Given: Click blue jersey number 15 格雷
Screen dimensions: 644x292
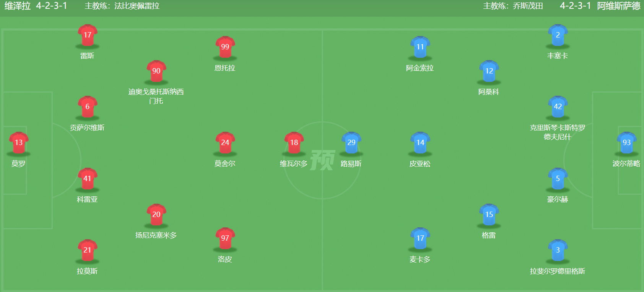Looking at the screenshot, I should (x=489, y=215).
